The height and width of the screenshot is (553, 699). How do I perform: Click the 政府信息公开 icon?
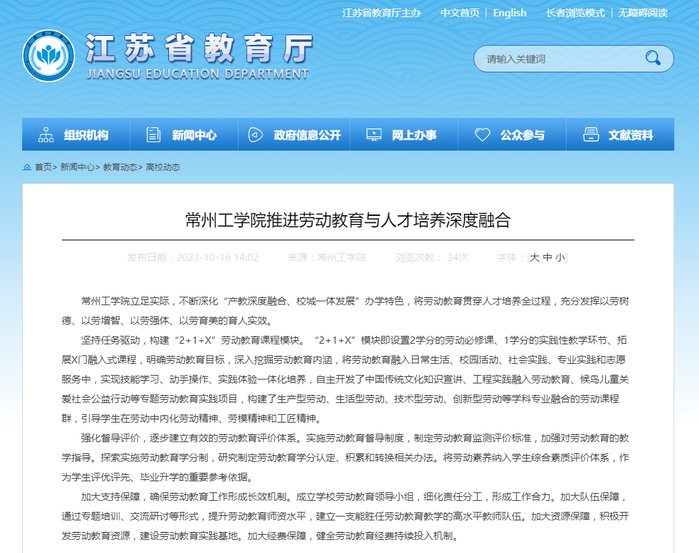coord(255,135)
